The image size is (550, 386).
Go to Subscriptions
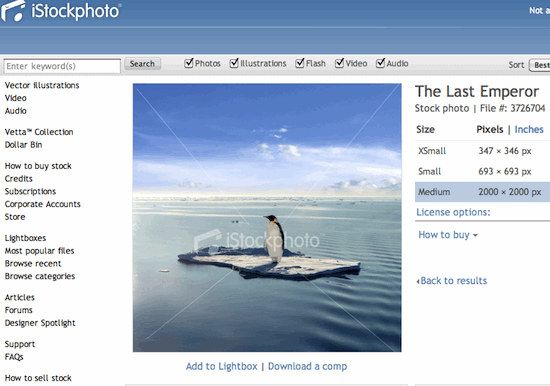tap(30, 191)
